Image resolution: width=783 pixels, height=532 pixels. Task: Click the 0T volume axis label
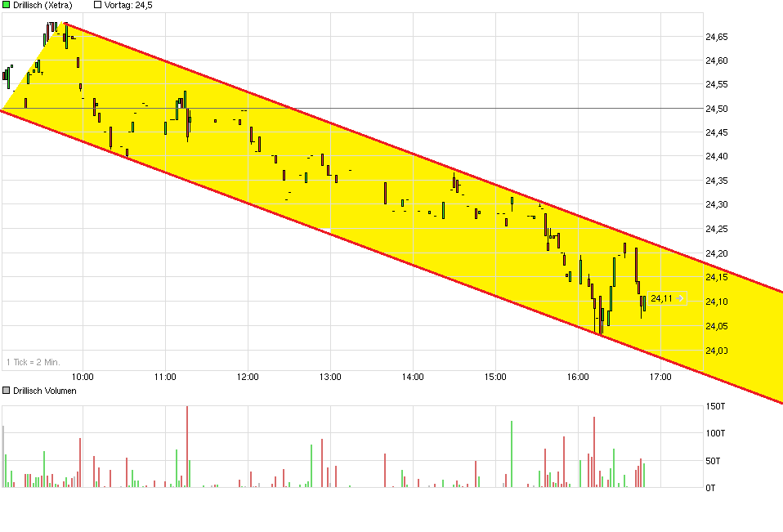710,488
